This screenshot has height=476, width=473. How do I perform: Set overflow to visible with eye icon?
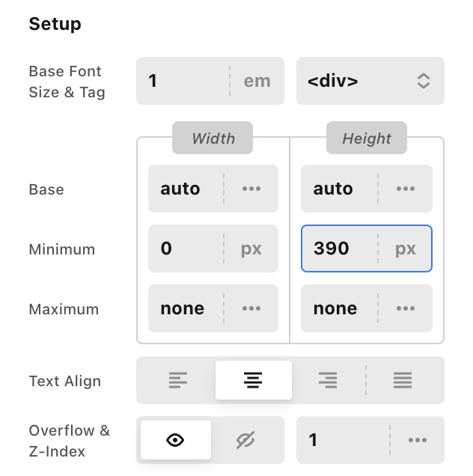click(x=175, y=440)
